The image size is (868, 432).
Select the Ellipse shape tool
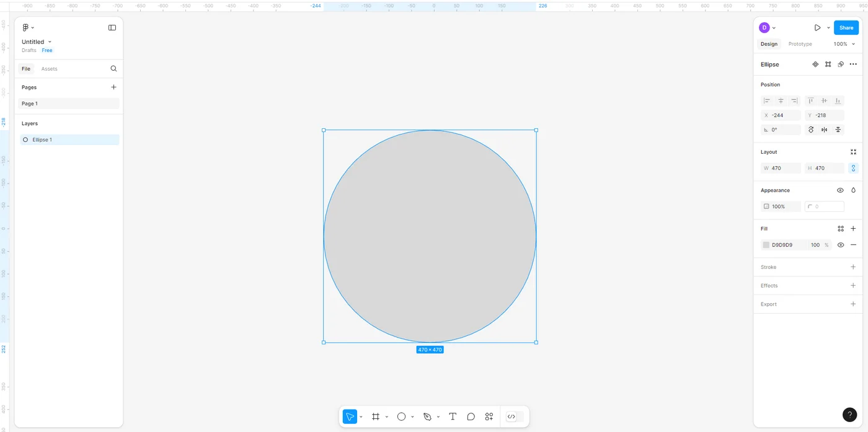[x=401, y=417]
